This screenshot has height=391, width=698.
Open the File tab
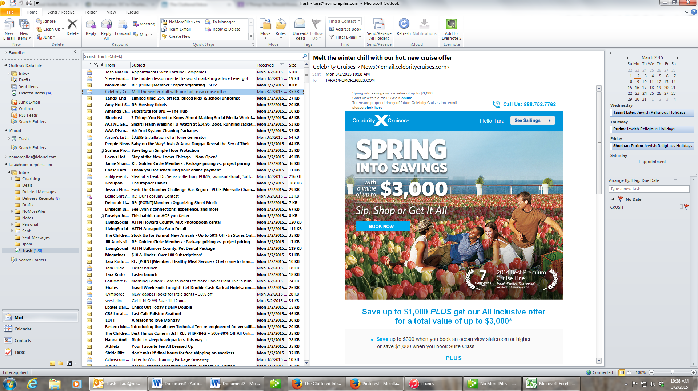tap(10, 12)
